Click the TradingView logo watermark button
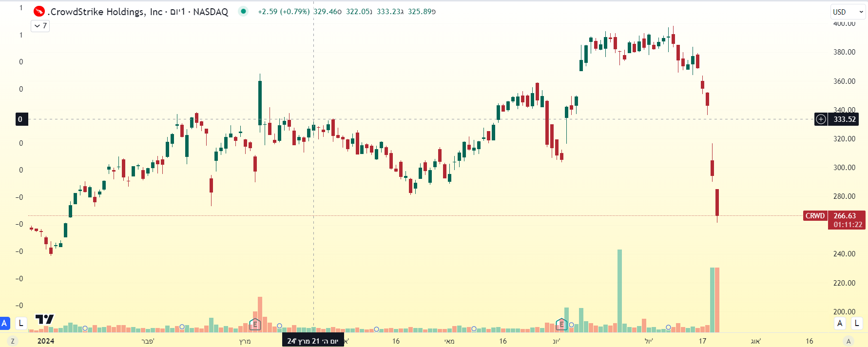 coord(44,320)
